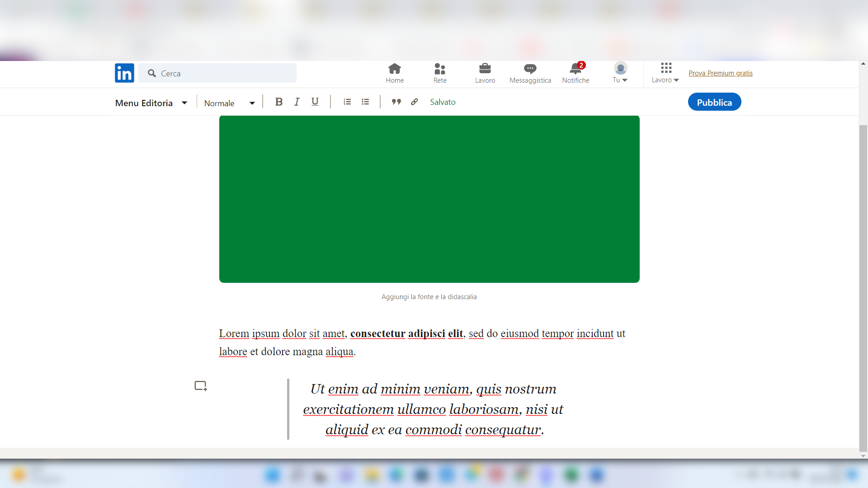Select Lavoro in the top navigation
Viewport: 868px width, 488px height.
point(485,73)
